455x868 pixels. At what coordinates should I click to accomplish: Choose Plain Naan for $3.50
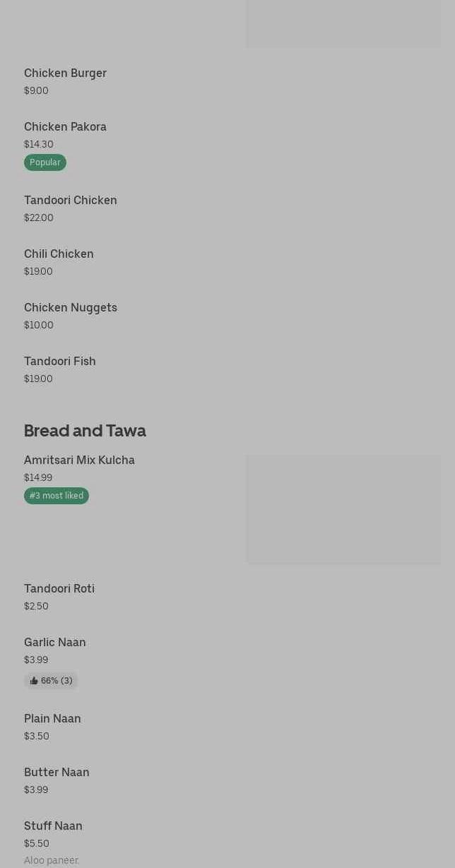52,719
